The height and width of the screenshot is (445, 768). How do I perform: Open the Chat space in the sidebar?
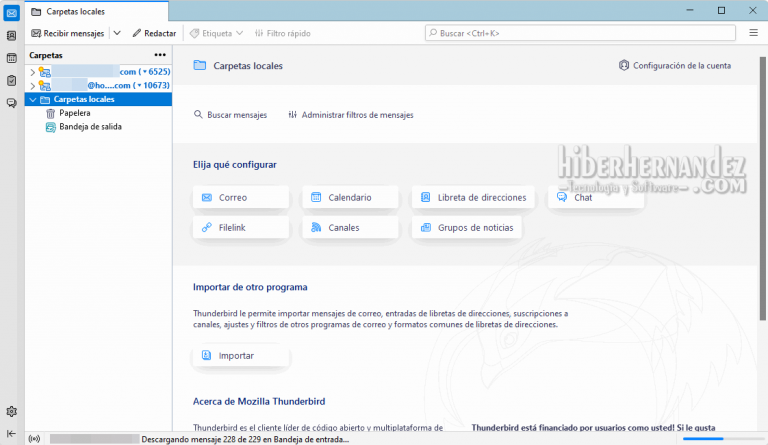pyautogui.click(x=11, y=102)
